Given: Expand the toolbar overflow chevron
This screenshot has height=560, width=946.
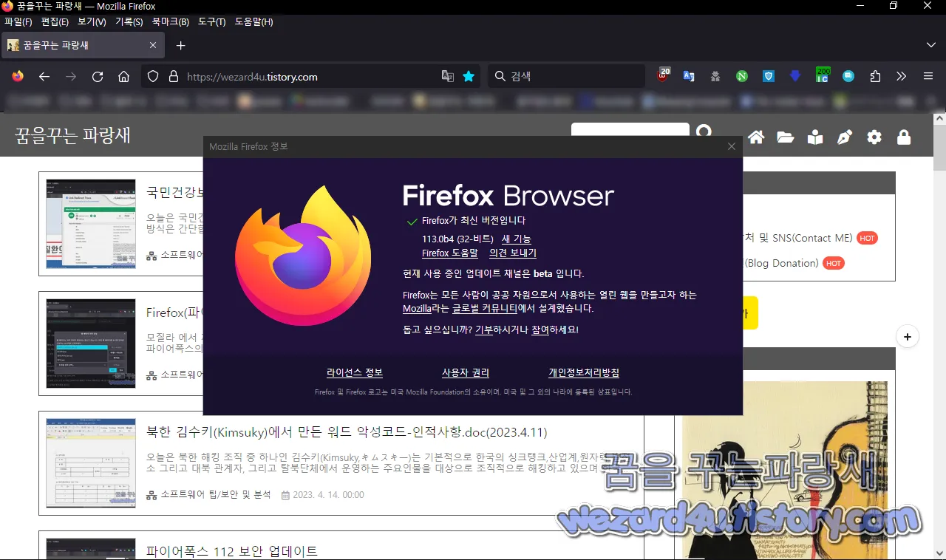Looking at the screenshot, I should pos(901,75).
